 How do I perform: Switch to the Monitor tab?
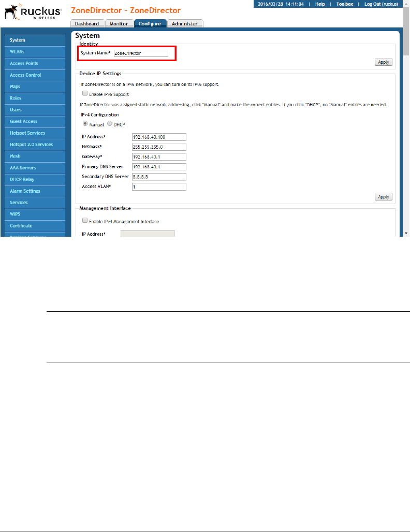[x=119, y=23]
